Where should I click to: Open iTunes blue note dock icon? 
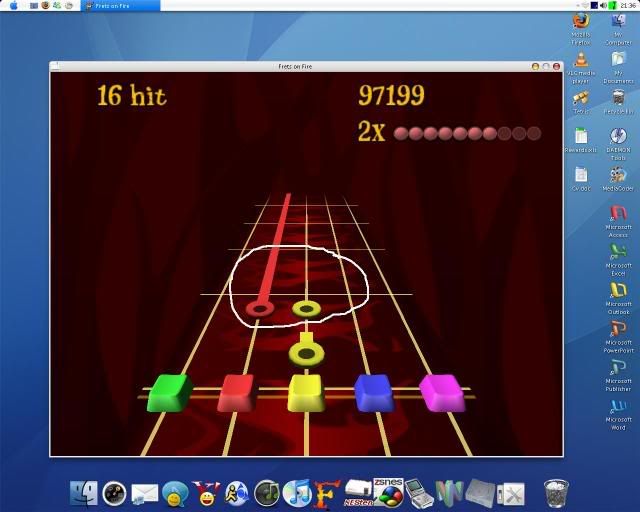[297, 494]
